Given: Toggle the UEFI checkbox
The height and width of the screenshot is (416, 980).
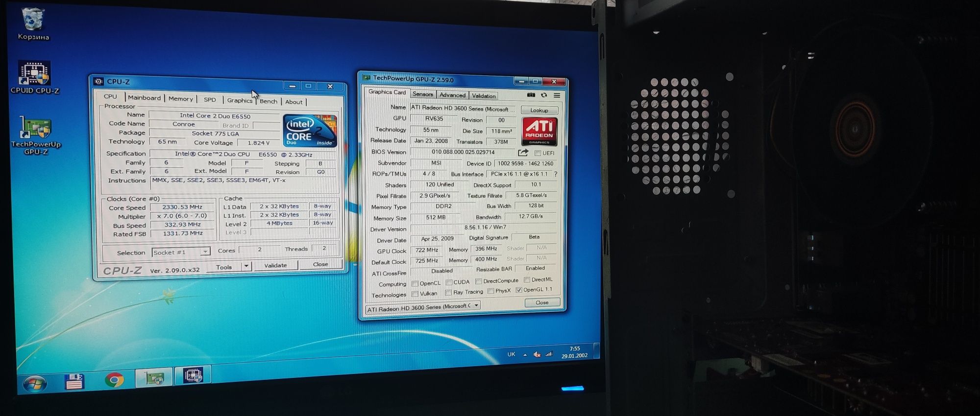Looking at the screenshot, I should (538, 153).
